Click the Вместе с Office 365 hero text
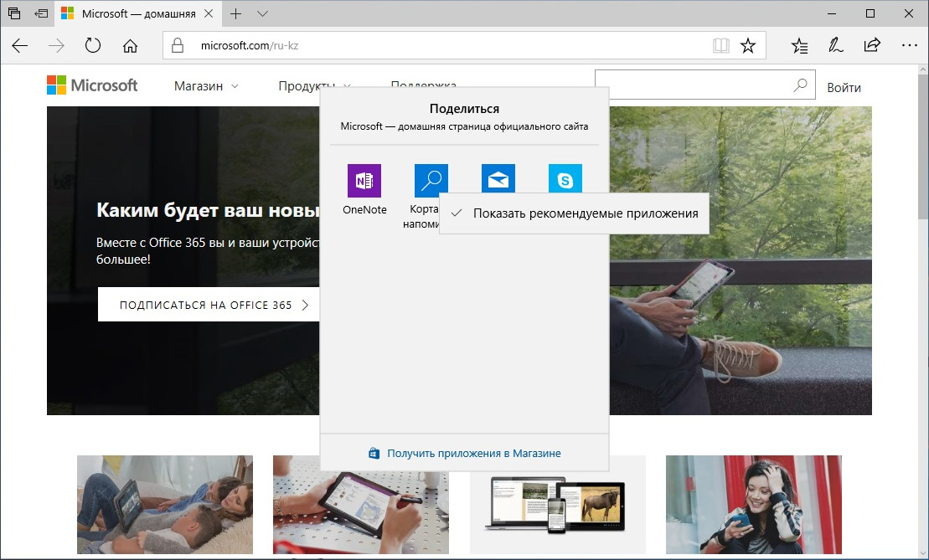Viewport: 929px width, 560px height. click(x=208, y=251)
